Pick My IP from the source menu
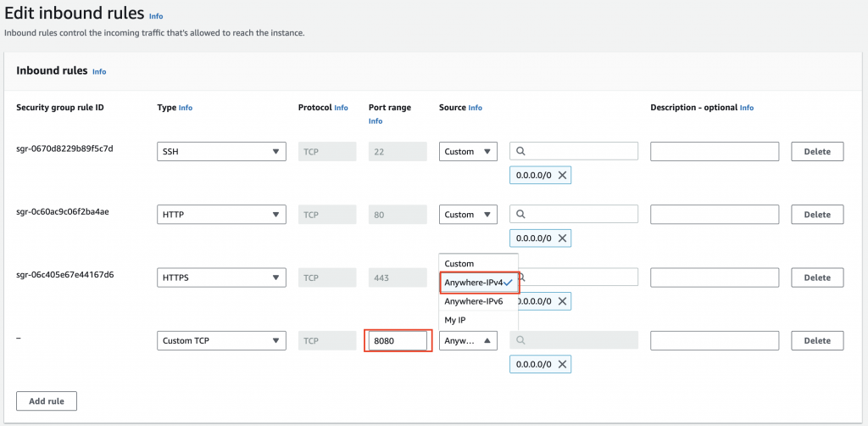Image resolution: width=868 pixels, height=426 pixels. (457, 320)
